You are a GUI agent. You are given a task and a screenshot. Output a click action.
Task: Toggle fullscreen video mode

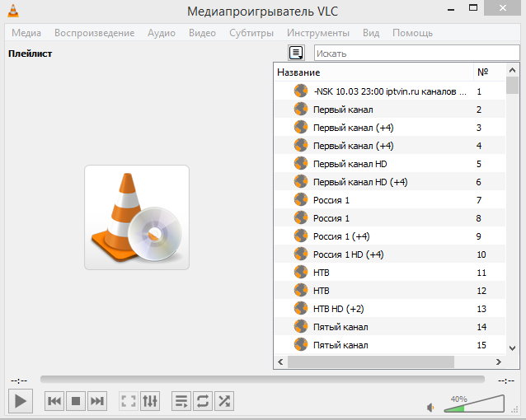(129, 401)
